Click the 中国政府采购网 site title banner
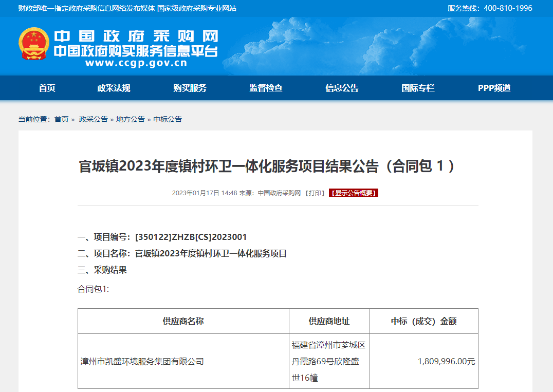The width and height of the screenshot is (553, 392). coord(136,36)
